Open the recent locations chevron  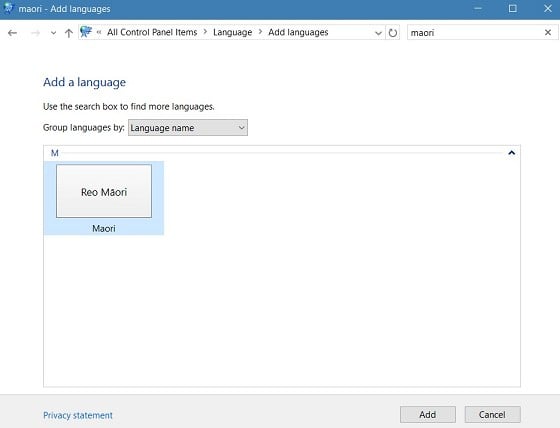53,33
